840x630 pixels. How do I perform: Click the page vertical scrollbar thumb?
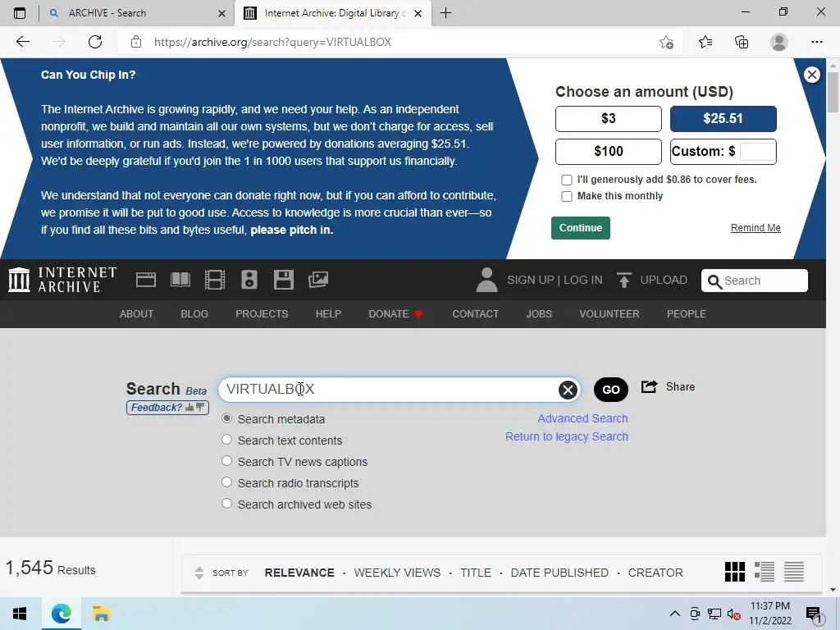point(833,92)
